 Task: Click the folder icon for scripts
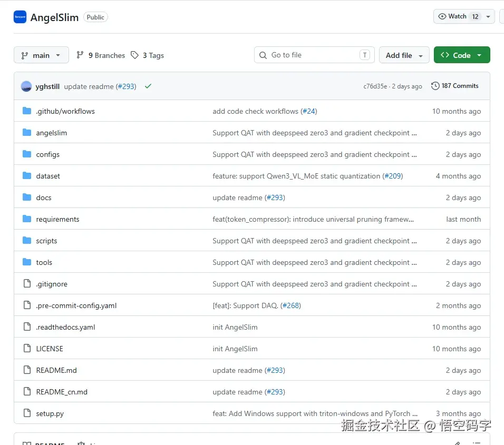(27, 240)
